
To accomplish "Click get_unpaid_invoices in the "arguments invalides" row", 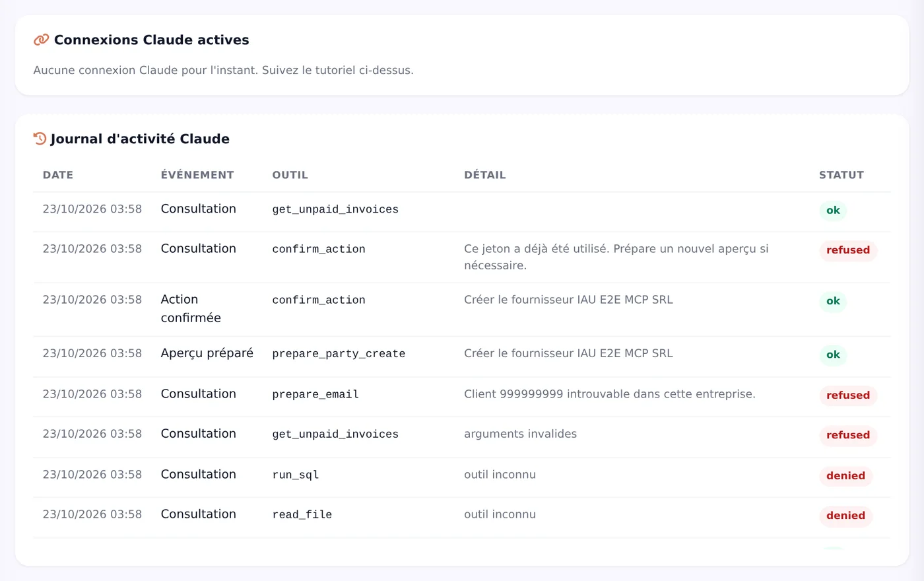I will click(x=335, y=434).
